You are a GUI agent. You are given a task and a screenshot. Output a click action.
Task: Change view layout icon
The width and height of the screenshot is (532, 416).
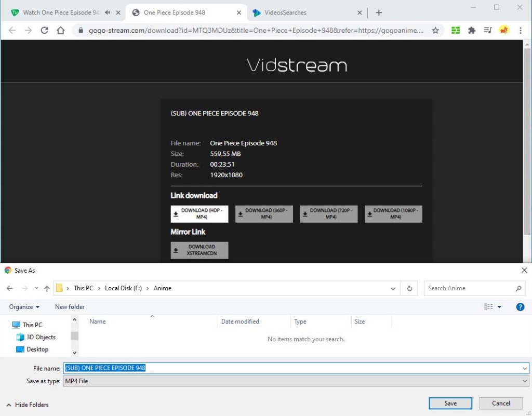[x=488, y=307]
